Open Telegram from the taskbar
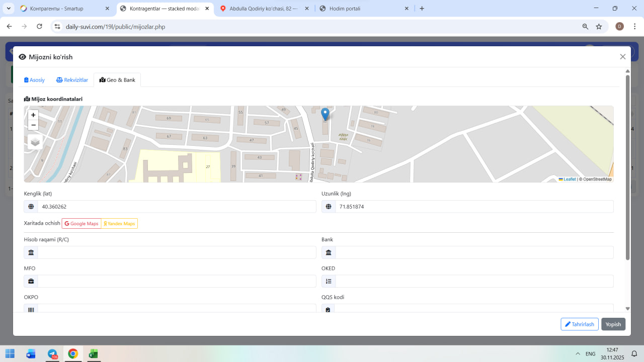Image resolution: width=644 pixels, height=362 pixels. [x=52, y=353]
